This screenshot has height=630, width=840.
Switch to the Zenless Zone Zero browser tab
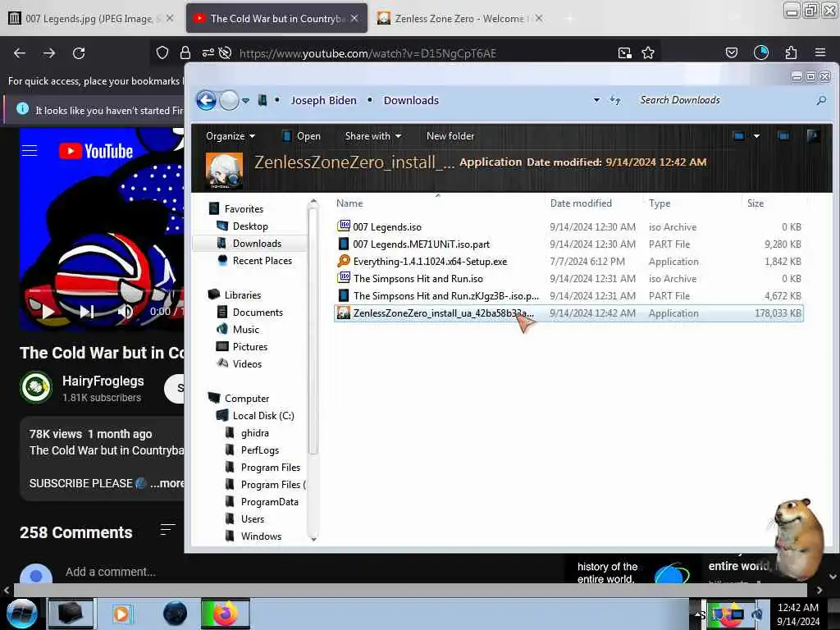point(459,18)
